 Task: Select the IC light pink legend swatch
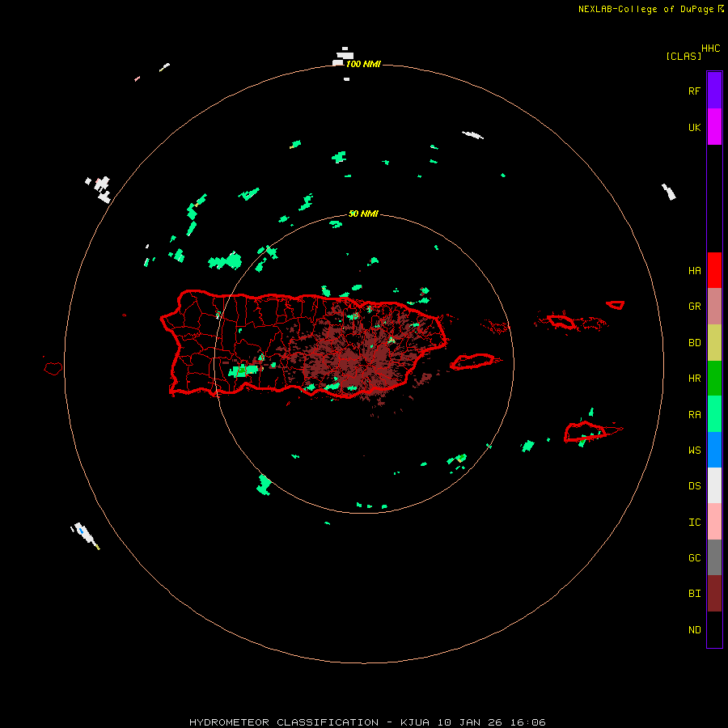pyautogui.click(x=714, y=522)
